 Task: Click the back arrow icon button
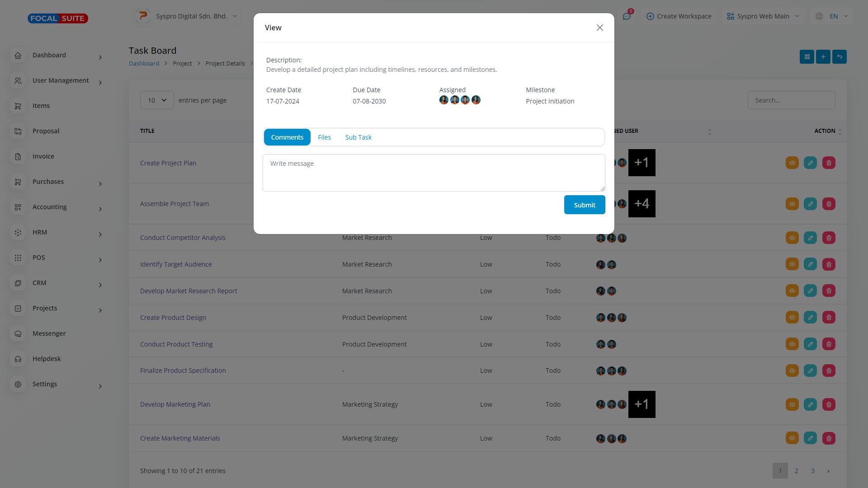[x=840, y=57]
